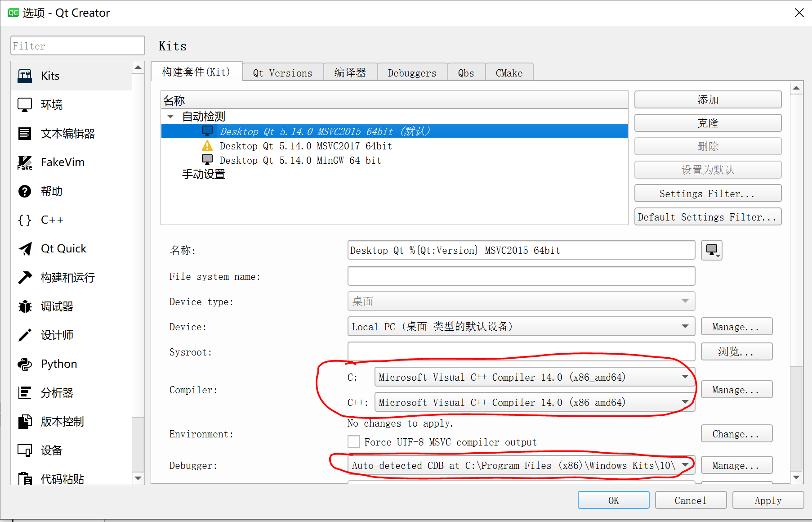Switch to the Qt Versions tab
Image resolution: width=812 pixels, height=522 pixels.
[283, 72]
